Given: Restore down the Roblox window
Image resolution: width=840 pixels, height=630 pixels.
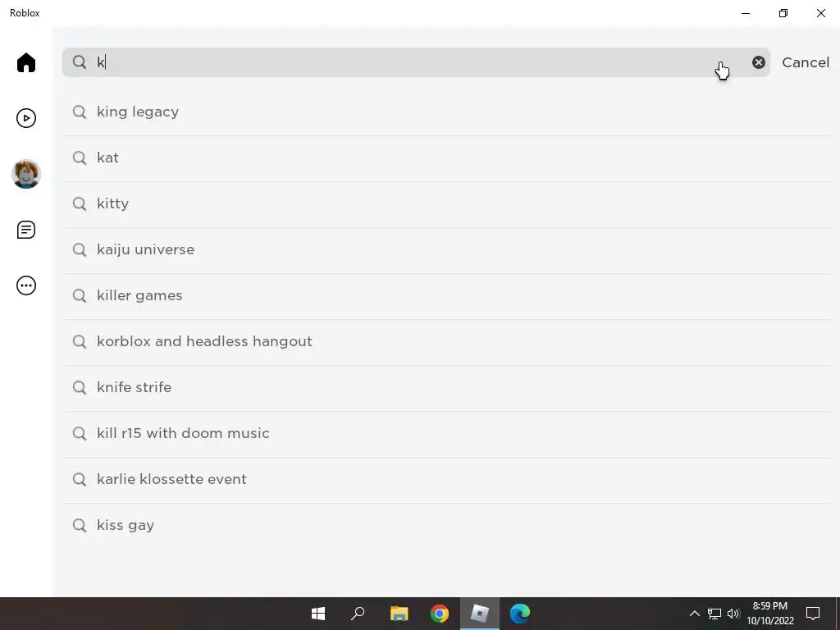Looking at the screenshot, I should (x=783, y=13).
